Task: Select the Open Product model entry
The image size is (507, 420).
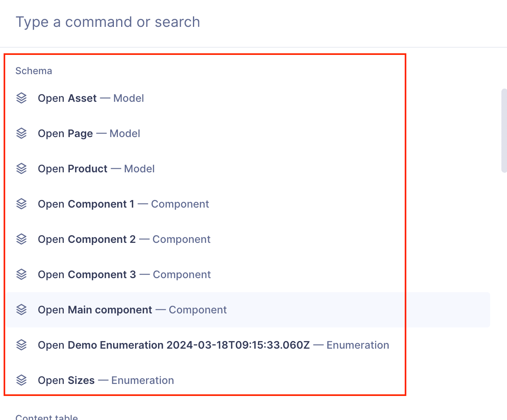Action: click(96, 168)
